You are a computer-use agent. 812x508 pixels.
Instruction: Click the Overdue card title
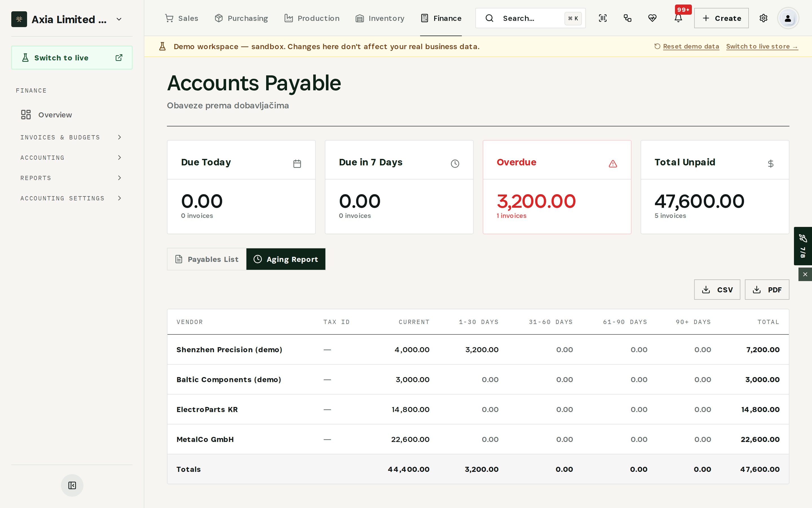click(517, 162)
